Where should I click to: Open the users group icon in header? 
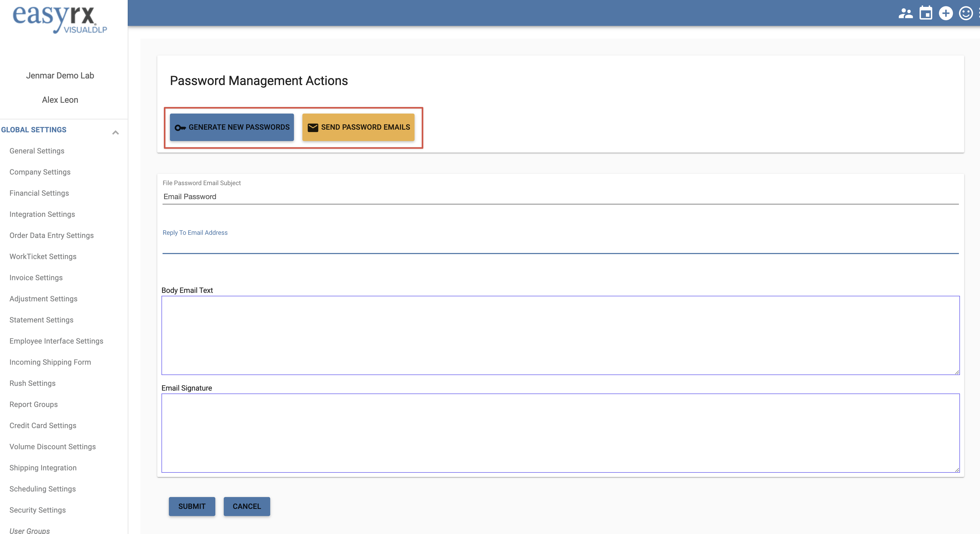tap(905, 13)
